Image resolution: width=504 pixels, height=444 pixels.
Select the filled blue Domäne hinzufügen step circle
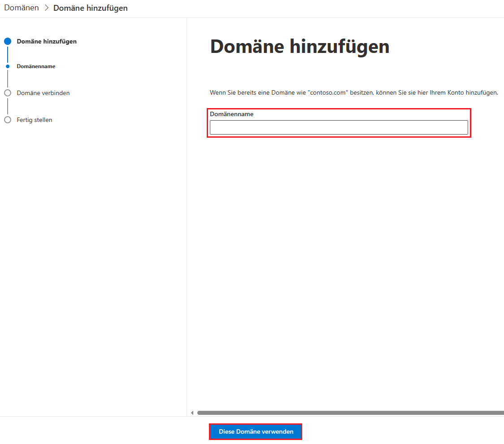click(8, 41)
